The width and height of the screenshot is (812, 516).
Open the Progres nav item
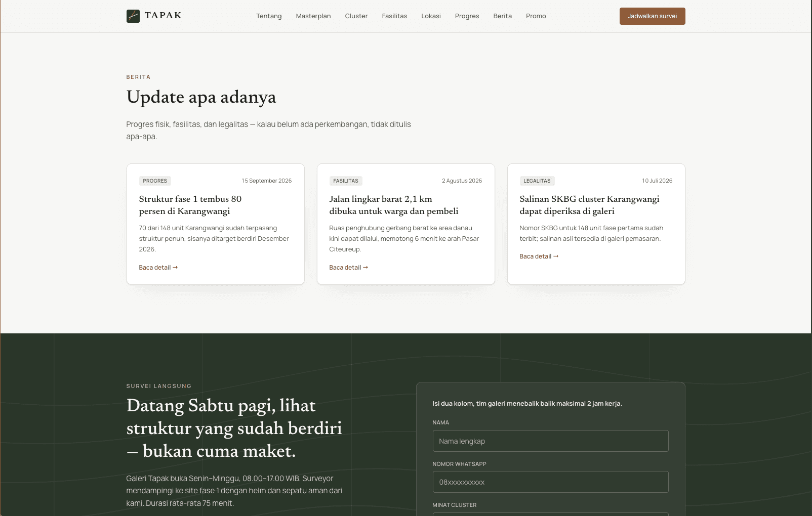click(467, 16)
